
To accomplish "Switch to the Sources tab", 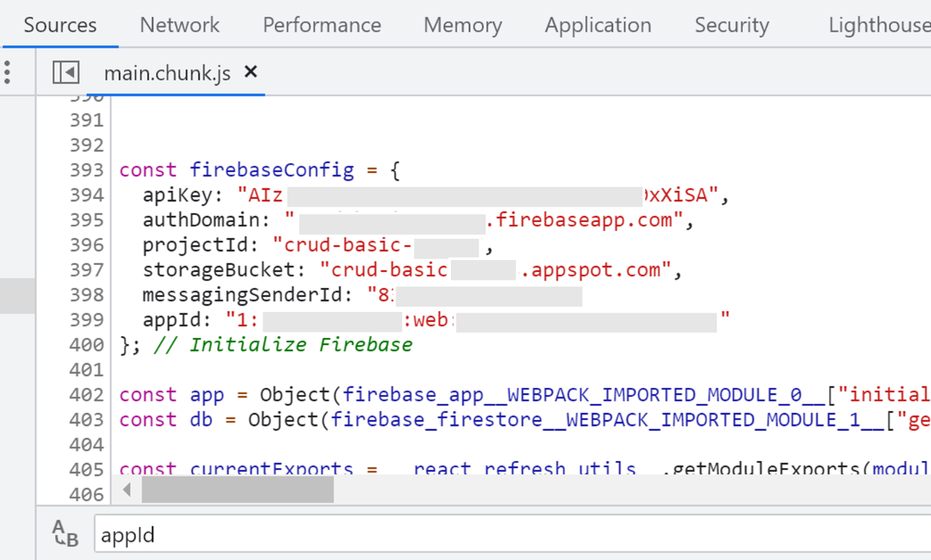I will 61,25.
